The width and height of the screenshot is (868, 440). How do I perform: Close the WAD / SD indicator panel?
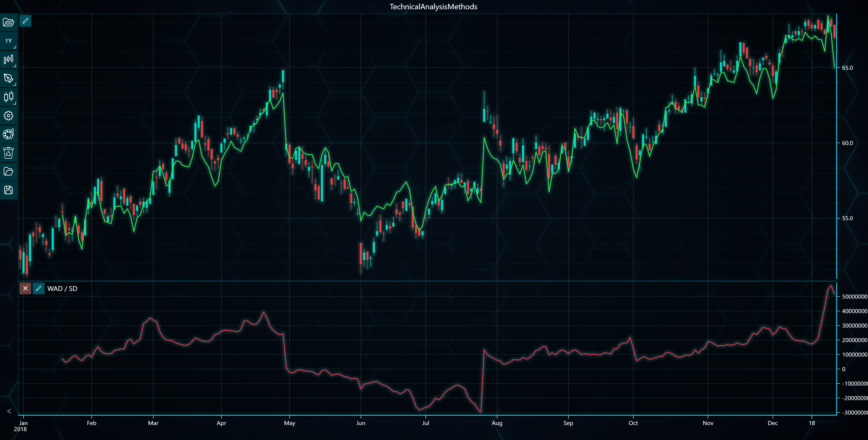click(25, 289)
